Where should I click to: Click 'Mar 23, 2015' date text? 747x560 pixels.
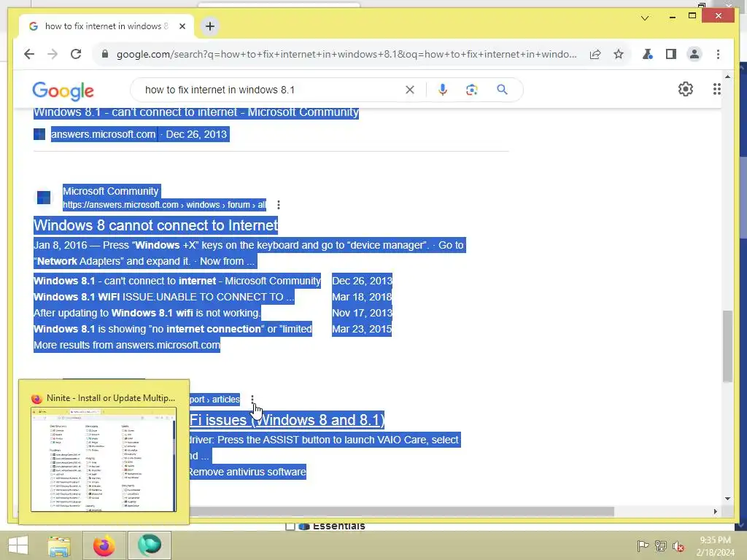362,329
